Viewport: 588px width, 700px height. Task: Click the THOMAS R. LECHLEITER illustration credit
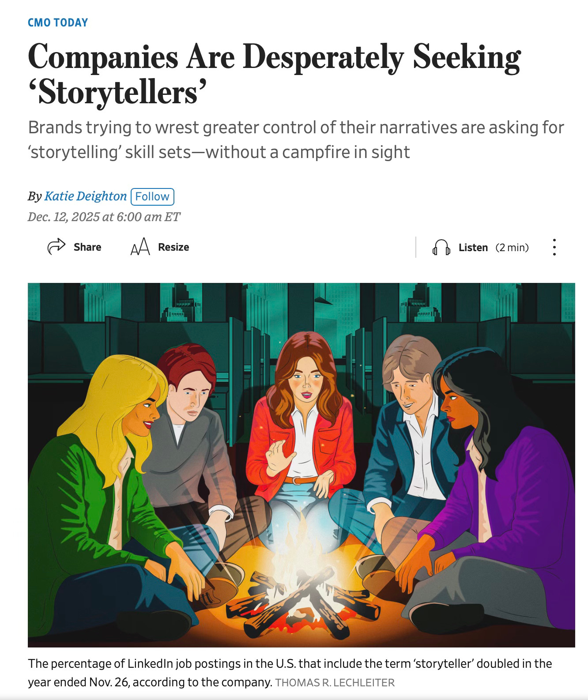tap(335, 683)
